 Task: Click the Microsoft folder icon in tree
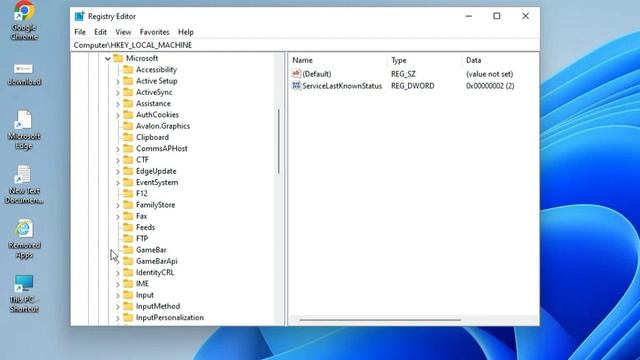pos(118,58)
